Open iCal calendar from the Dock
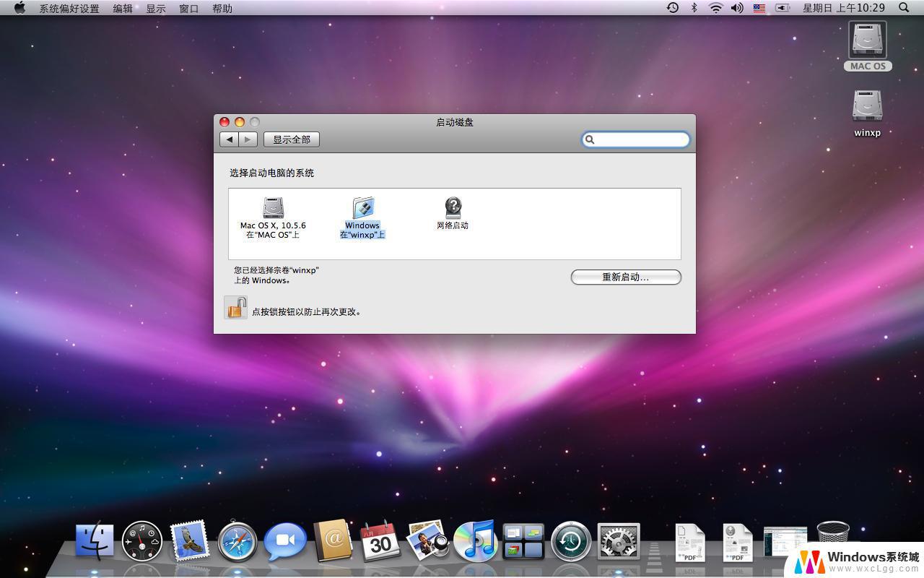This screenshot has width=924, height=578. tap(380, 540)
